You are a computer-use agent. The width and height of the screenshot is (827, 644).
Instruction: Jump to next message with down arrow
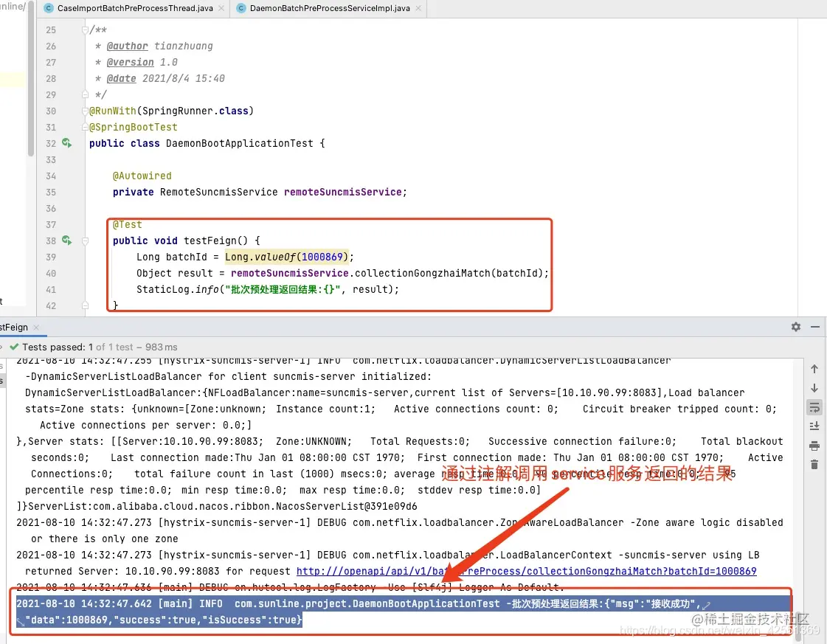(814, 387)
